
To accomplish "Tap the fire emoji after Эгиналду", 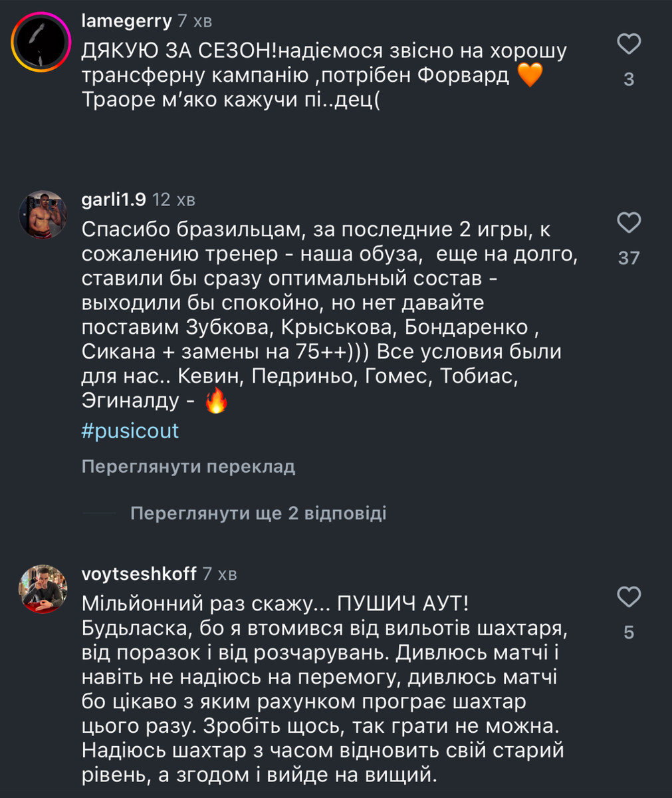I will click(215, 401).
